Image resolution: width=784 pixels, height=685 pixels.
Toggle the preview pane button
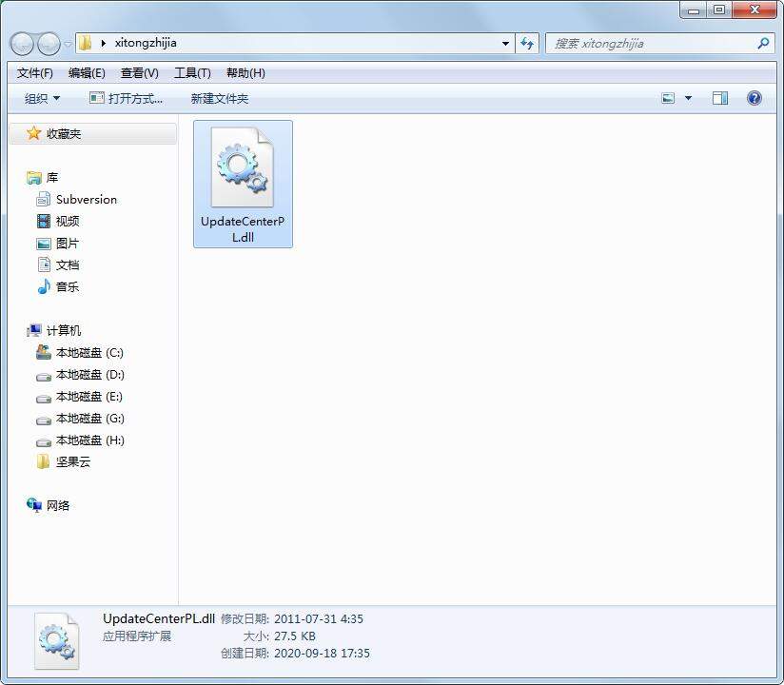click(719, 97)
